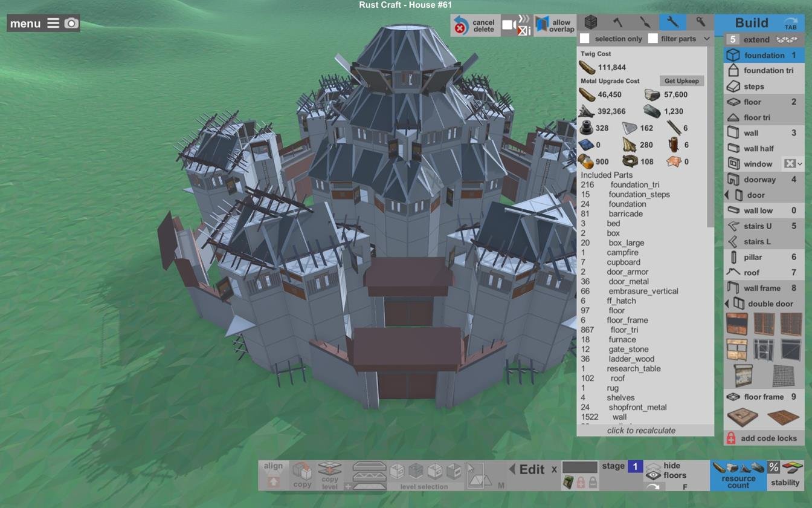This screenshot has width=812, height=508.
Task: Click the Get Upkeep button
Action: point(681,80)
